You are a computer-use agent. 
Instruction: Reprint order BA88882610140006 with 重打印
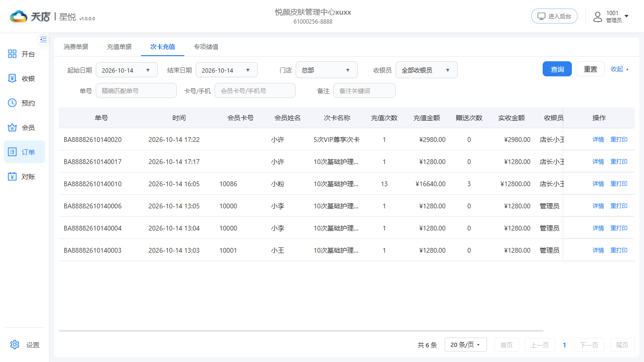click(619, 206)
